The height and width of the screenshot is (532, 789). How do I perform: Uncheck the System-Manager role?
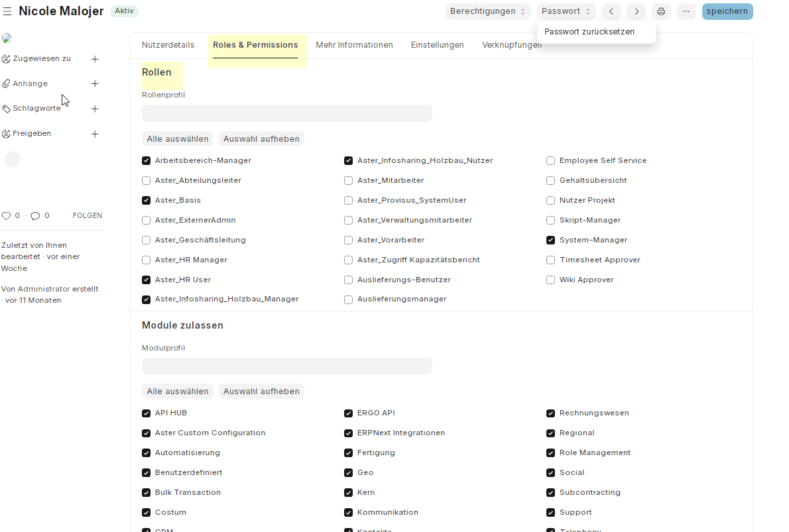[551, 240]
